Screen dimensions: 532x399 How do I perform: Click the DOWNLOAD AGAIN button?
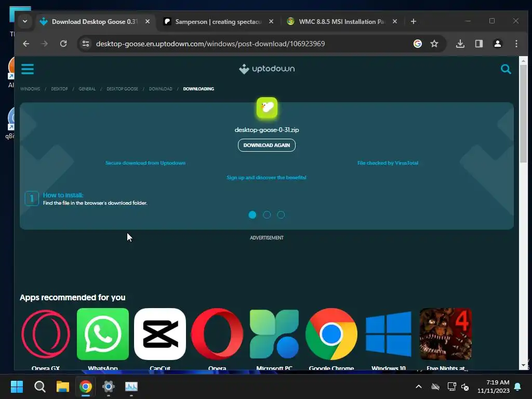(x=267, y=145)
